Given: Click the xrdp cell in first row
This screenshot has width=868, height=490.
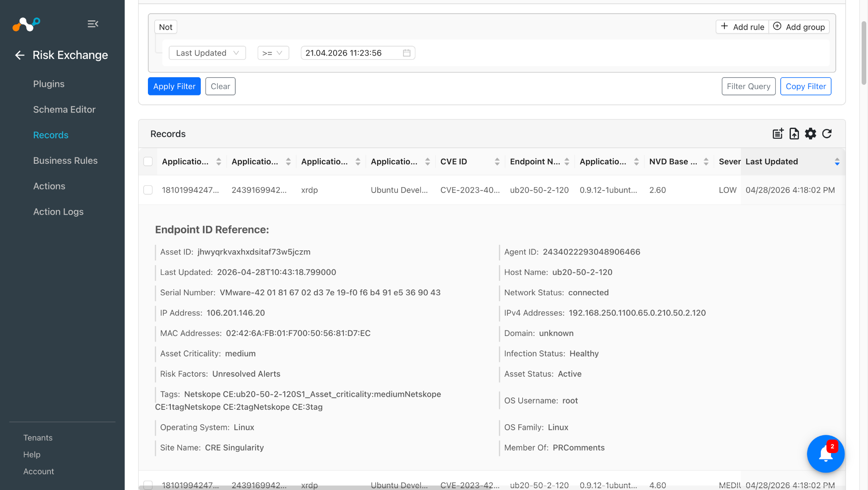Looking at the screenshot, I should [x=309, y=190].
